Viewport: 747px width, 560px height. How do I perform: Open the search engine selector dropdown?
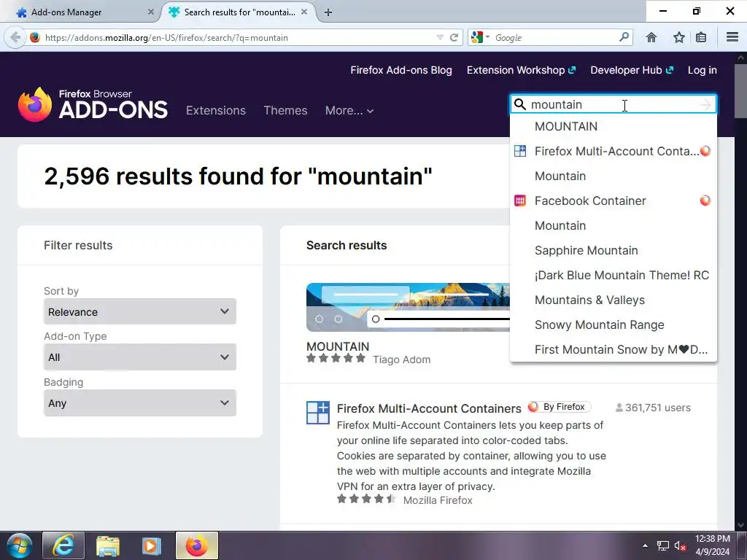(x=480, y=37)
